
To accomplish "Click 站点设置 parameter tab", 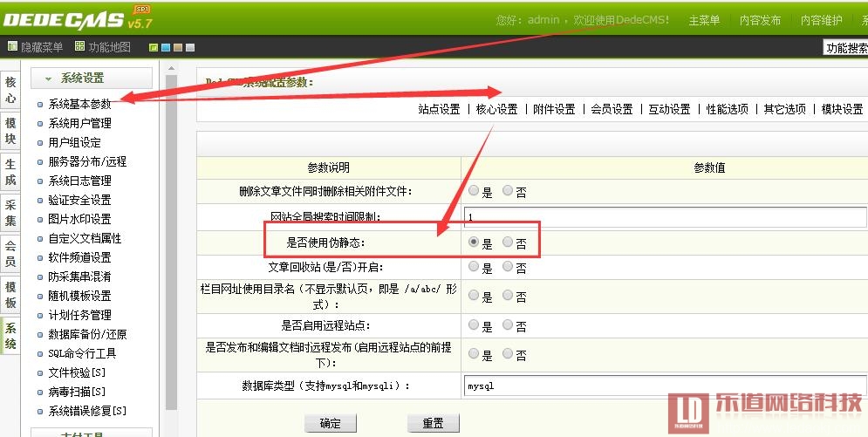I will 439,110.
